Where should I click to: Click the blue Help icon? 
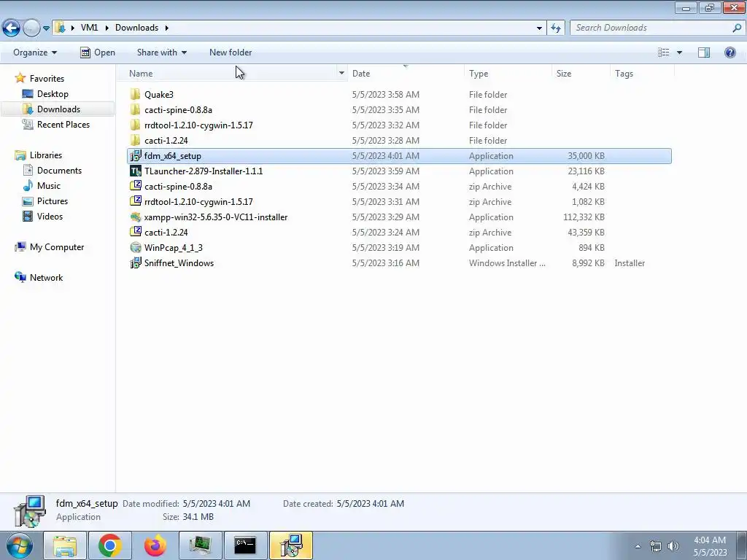[729, 52]
